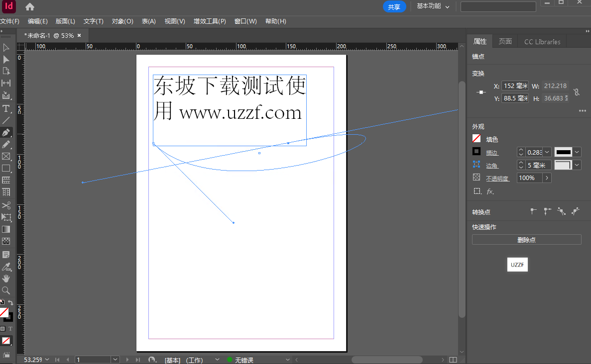Click the Y position input field
The width and height of the screenshot is (591, 364).
(x=515, y=98)
